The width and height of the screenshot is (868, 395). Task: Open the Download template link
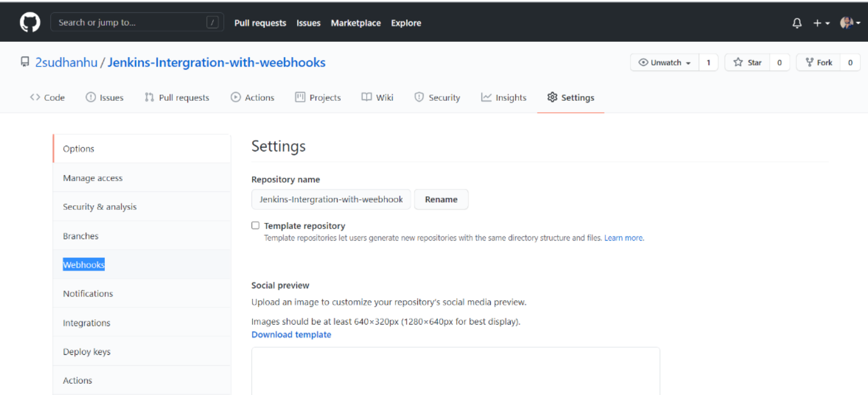[x=291, y=334]
